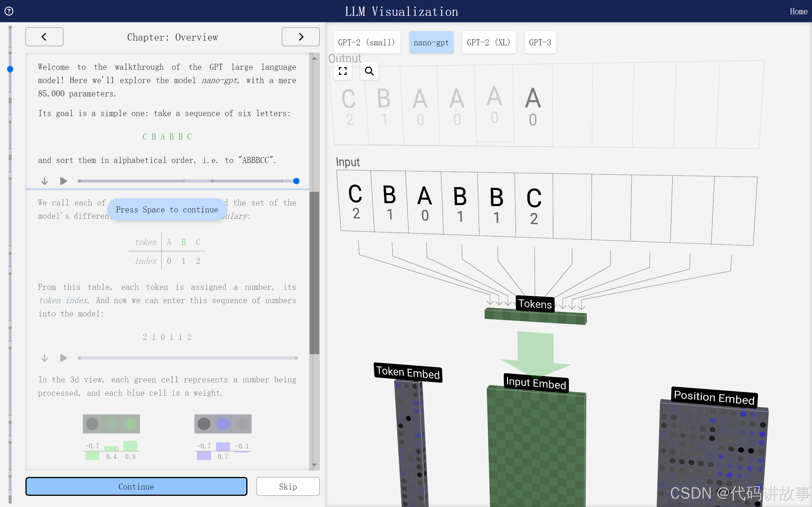Play the first walkthrough animation
This screenshot has height=507, width=812.
(63, 181)
